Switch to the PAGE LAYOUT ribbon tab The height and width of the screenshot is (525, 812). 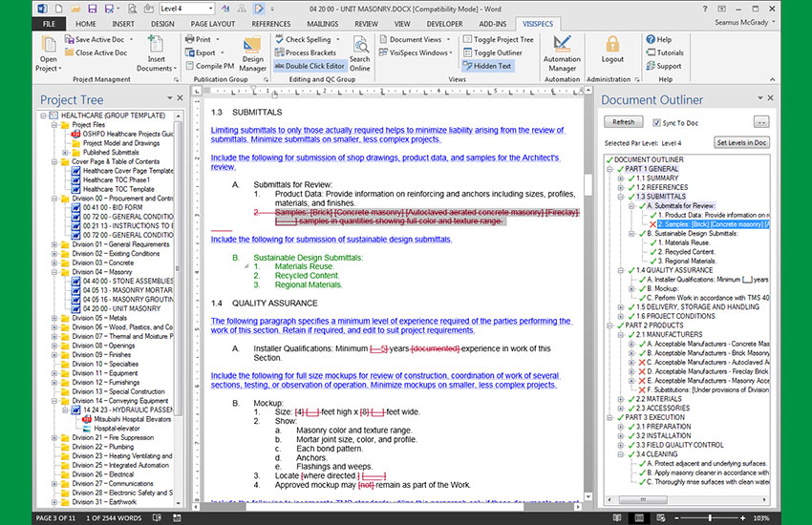(x=213, y=23)
